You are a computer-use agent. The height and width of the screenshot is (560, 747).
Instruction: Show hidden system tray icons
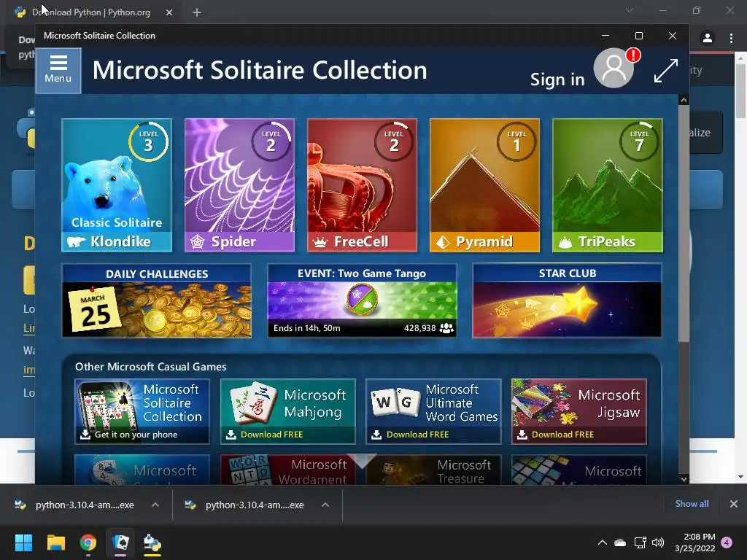602,542
